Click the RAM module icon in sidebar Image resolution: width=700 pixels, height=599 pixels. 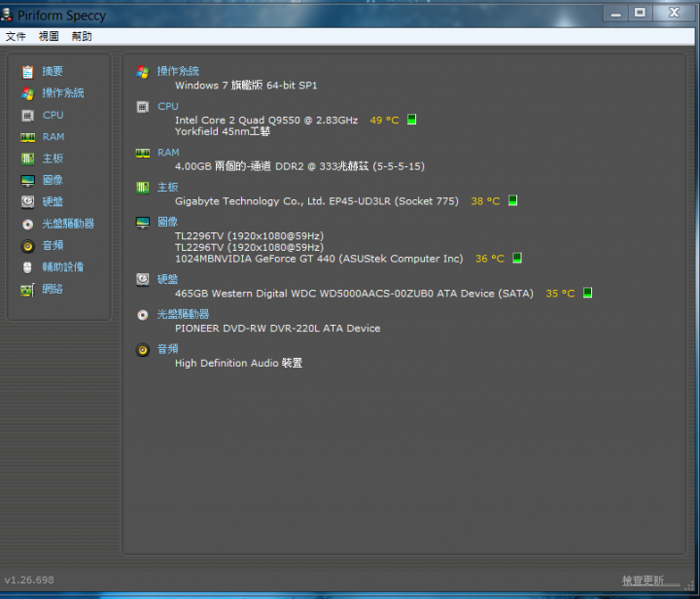click(x=27, y=137)
